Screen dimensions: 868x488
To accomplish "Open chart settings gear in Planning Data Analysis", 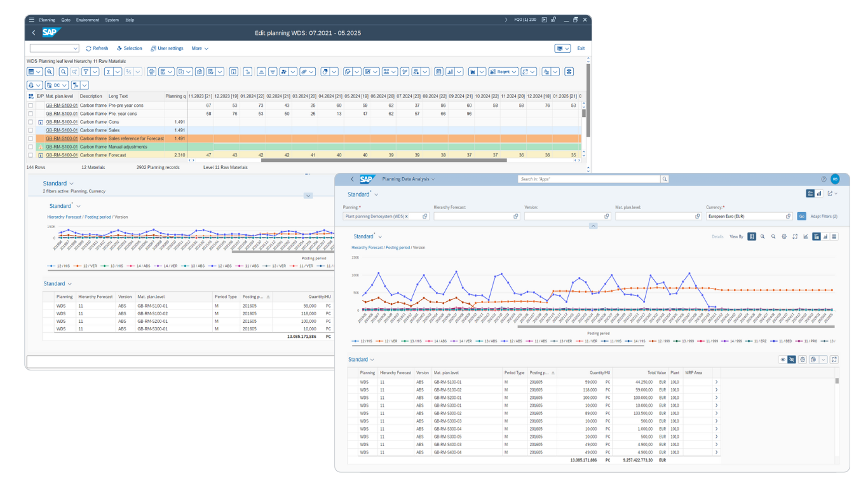I will click(x=784, y=236).
